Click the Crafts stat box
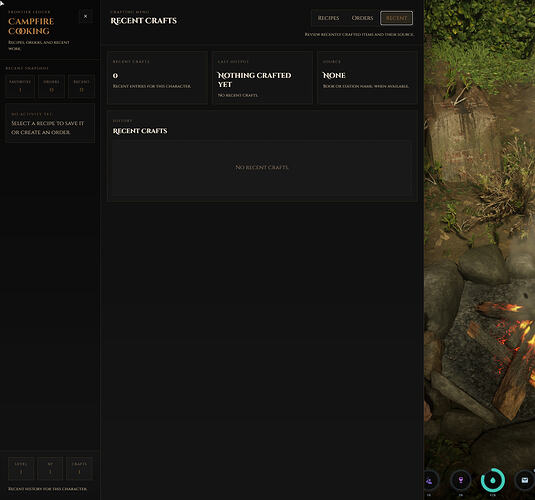 (x=79, y=468)
